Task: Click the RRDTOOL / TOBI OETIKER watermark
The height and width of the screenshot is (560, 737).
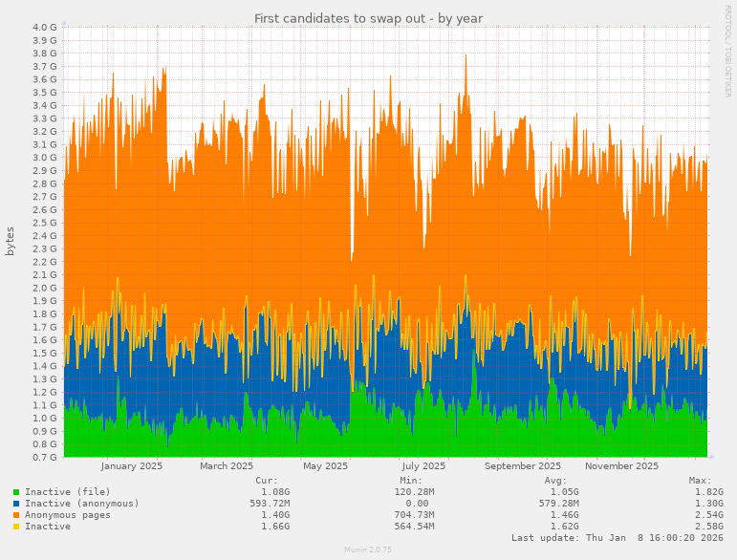Action: coord(727,51)
